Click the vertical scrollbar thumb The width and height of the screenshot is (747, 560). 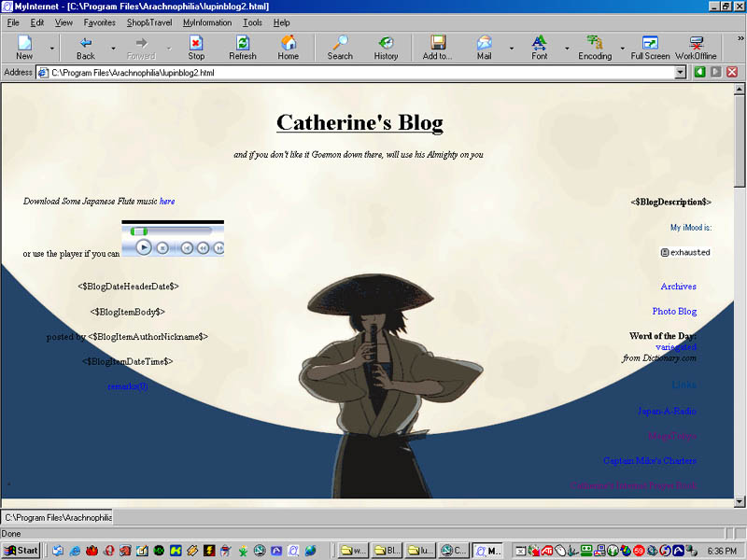tap(740, 141)
